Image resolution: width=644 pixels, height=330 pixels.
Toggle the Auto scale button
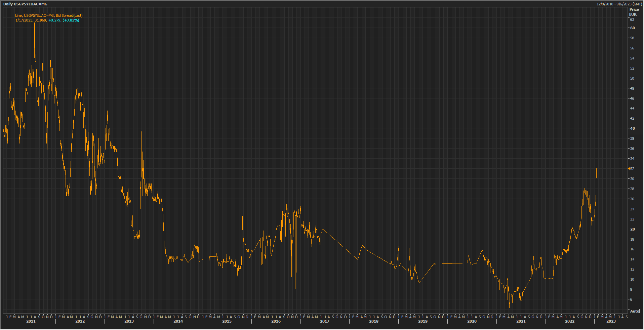pyautogui.click(x=634, y=311)
